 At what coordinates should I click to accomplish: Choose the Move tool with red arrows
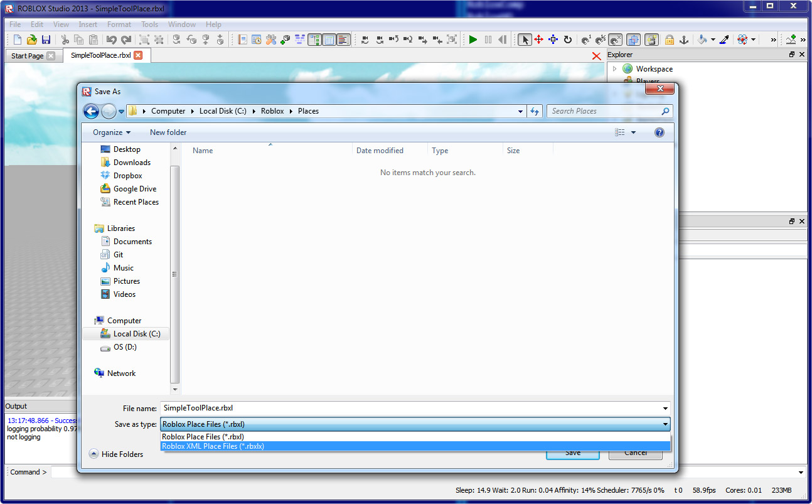tap(538, 40)
